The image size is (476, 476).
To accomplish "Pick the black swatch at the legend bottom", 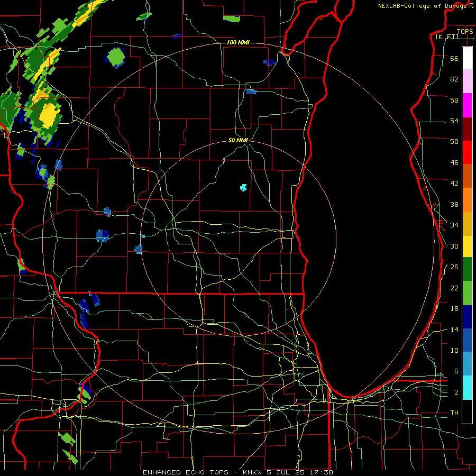I will click(467, 411).
